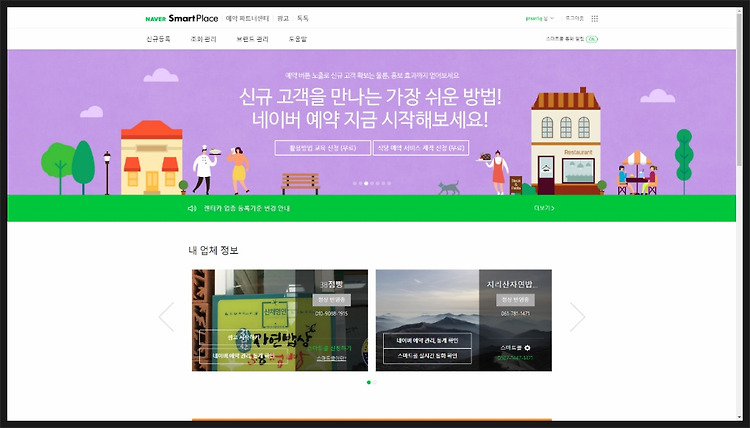The width and height of the screenshot is (750, 428).
Task: Open the 렌터카 업종 등록기준 변경 안내 notice
Action: (x=247, y=209)
